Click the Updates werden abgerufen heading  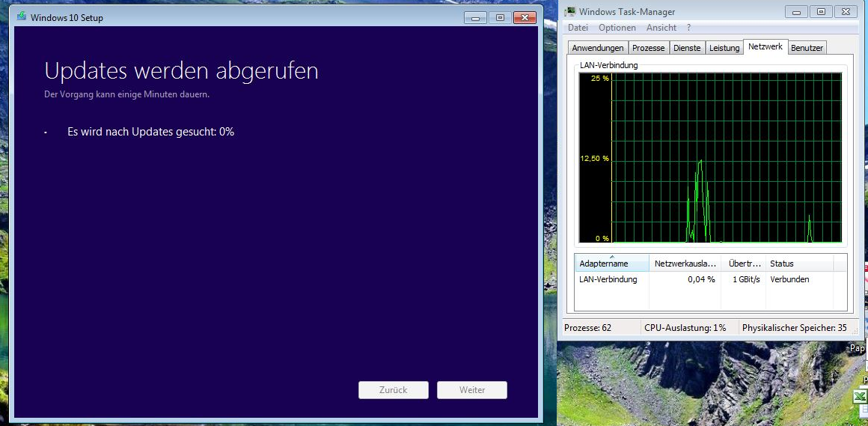(181, 71)
